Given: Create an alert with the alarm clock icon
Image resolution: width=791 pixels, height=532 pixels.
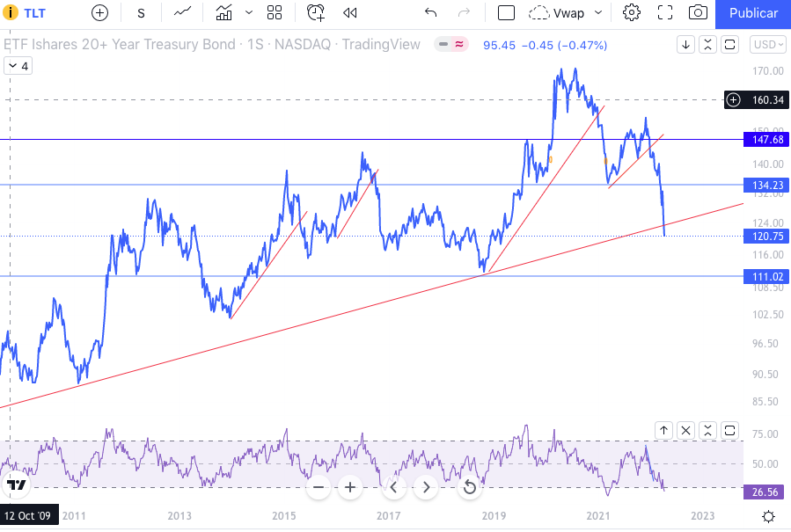Looking at the screenshot, I should (x=316, y=13).
